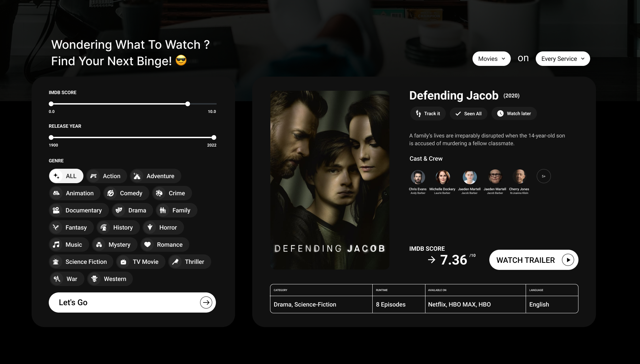Select the ALL genre chip
This screenshot has width=640, height=364.
pos(66,176)
